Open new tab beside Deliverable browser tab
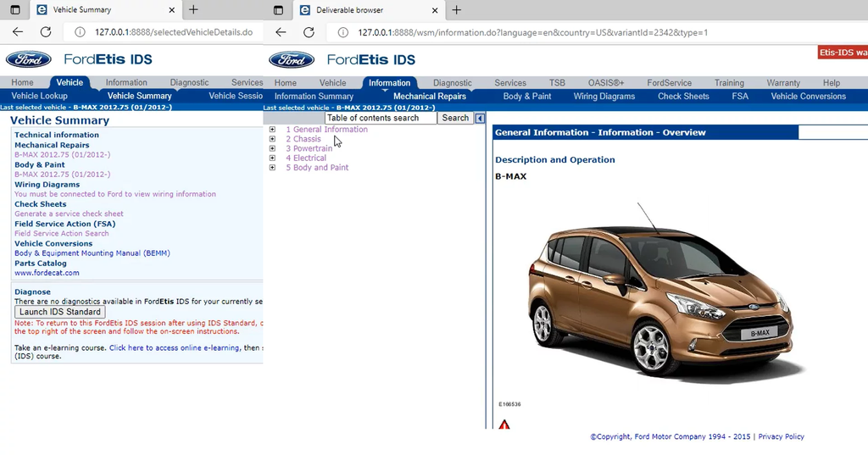Image resolution: width=868 pixels, height=455 pixels. pos(456,10)
